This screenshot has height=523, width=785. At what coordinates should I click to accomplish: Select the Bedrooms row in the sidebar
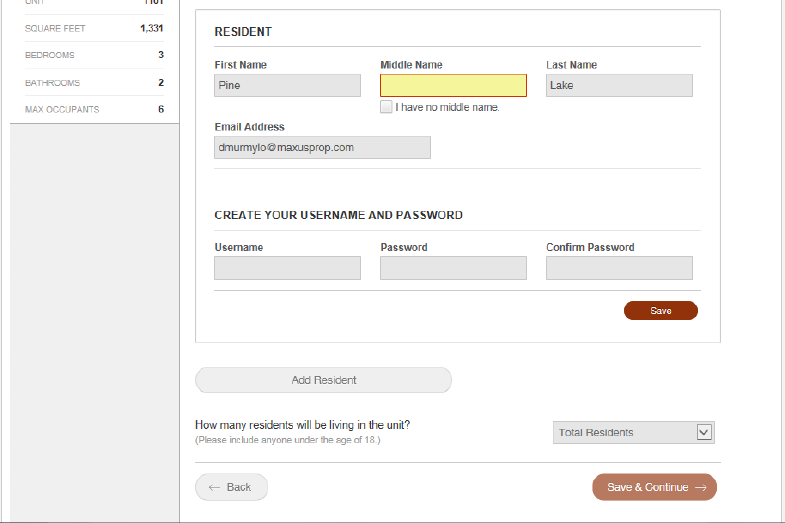tap(94, 55)
